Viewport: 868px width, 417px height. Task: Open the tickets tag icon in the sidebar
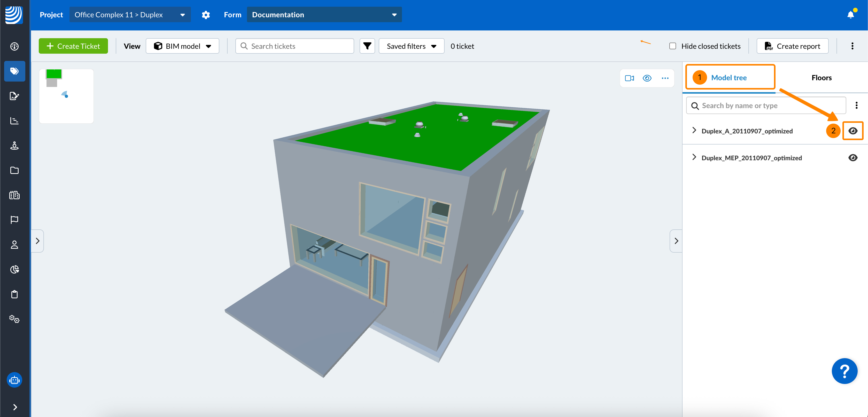click(x=14, y=71)
